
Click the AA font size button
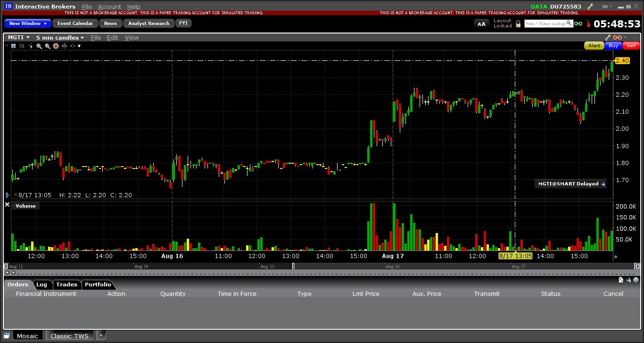pyautogui.click(x=481, y=24)
